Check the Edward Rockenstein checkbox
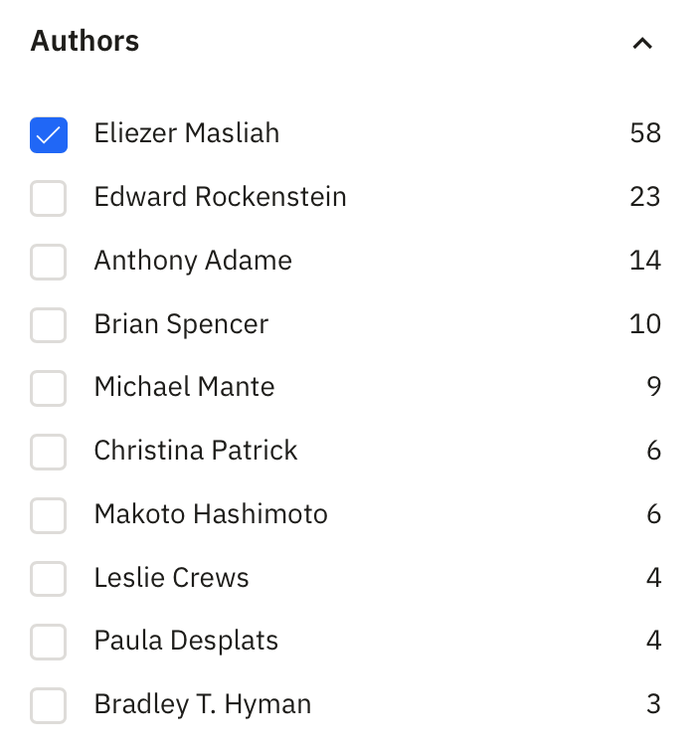Image resolution: width=700 pixels, height=752 pixels. [49, 198]
